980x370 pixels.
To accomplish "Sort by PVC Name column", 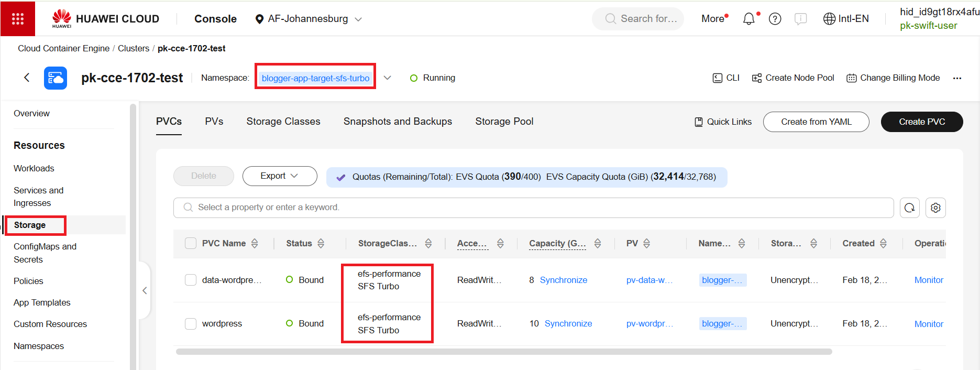I will [255, 243].
